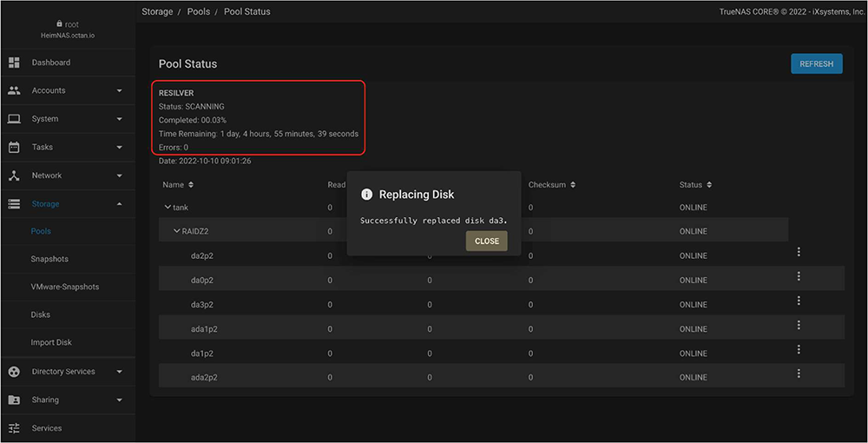The width and height of the screenshot is (868, 443).
Task: Sort table by Name column
Action: coord(178,185)
